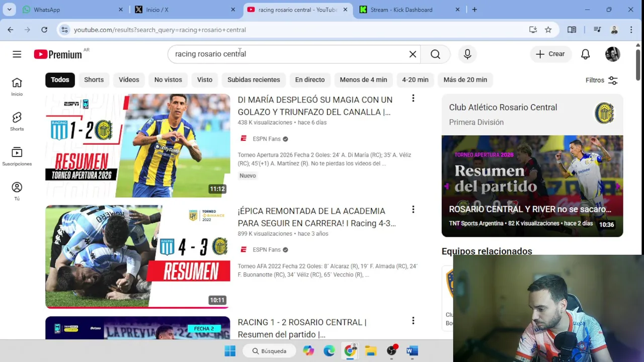
Task: Start voice search with the microphone
Action: 467,54
